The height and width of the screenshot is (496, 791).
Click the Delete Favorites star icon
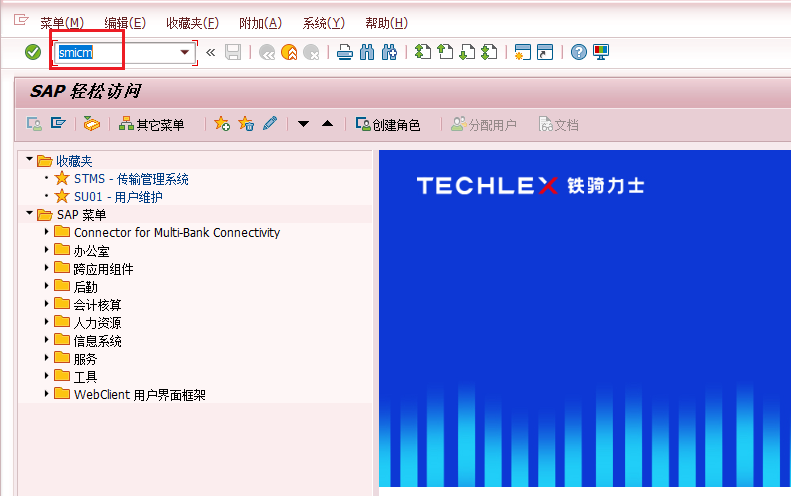(x=246, y=124)
